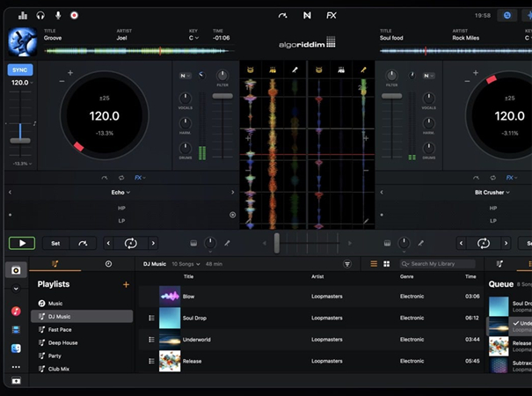Open the left deck key C dropdown

[x=193, y=38]
